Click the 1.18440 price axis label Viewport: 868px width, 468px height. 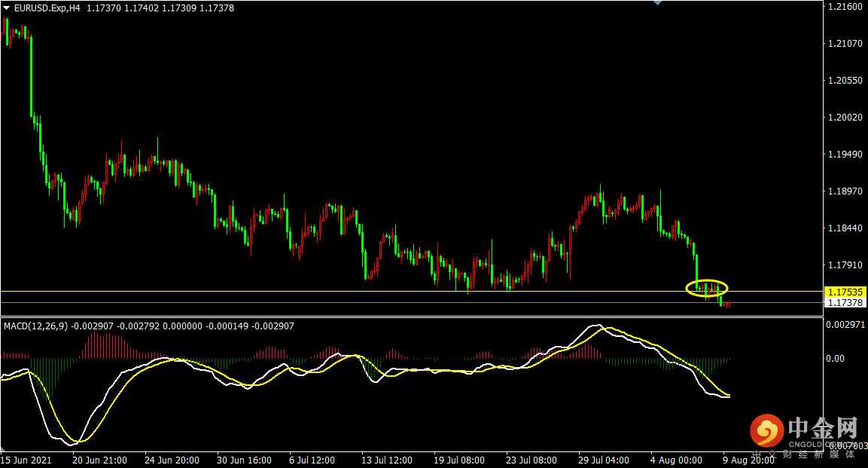pos(845,228)
